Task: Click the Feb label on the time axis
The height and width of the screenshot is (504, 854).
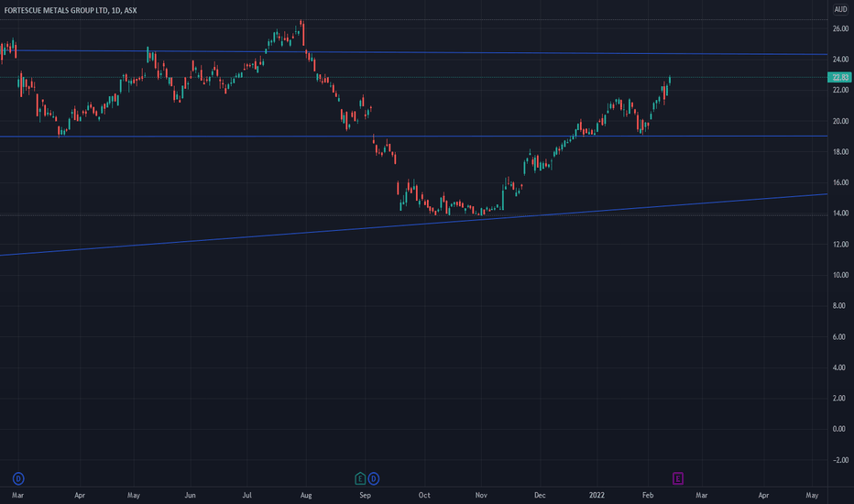Action: point(648,495)
